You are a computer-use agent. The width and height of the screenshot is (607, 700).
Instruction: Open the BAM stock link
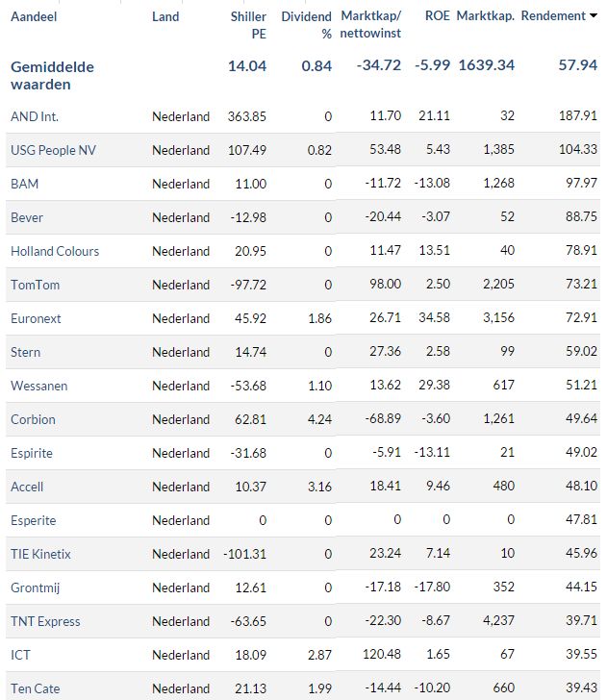(x=25, y=184)
